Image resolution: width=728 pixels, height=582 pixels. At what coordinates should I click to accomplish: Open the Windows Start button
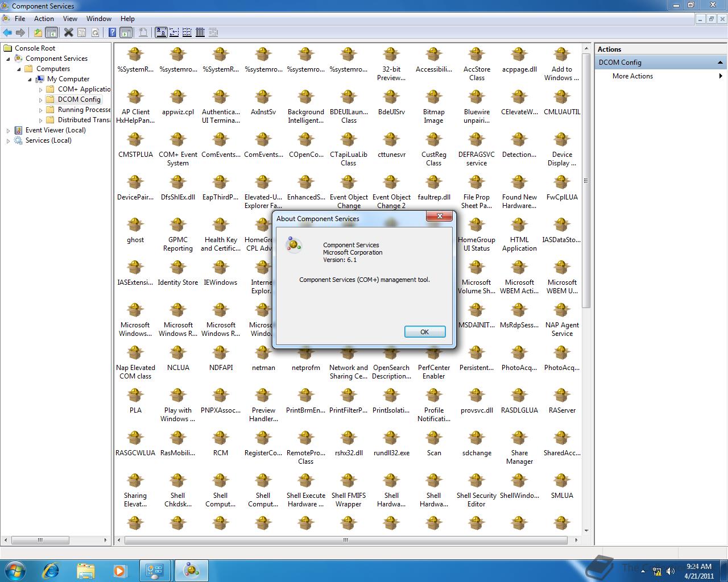(15, 570)
